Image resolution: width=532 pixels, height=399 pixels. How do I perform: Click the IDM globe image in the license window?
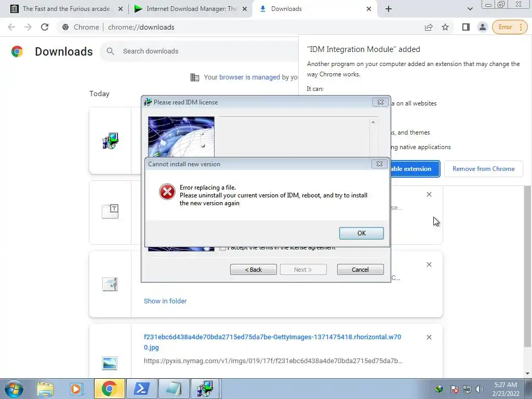point(181,137)
